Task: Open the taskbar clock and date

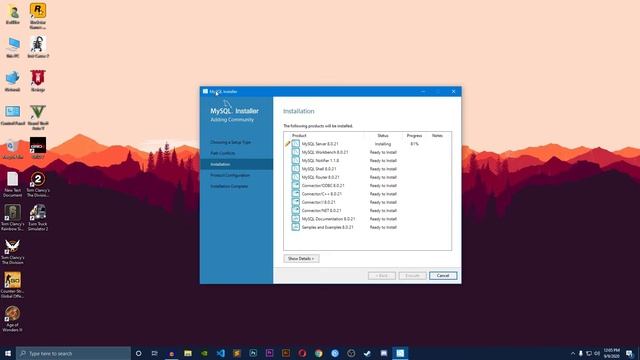Action: coord(611,353)
